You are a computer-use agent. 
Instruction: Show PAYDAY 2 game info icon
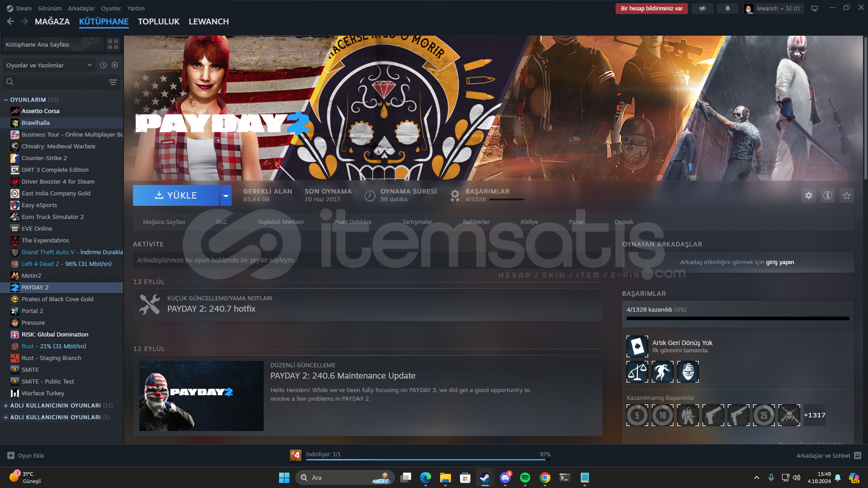click(828, 195)
